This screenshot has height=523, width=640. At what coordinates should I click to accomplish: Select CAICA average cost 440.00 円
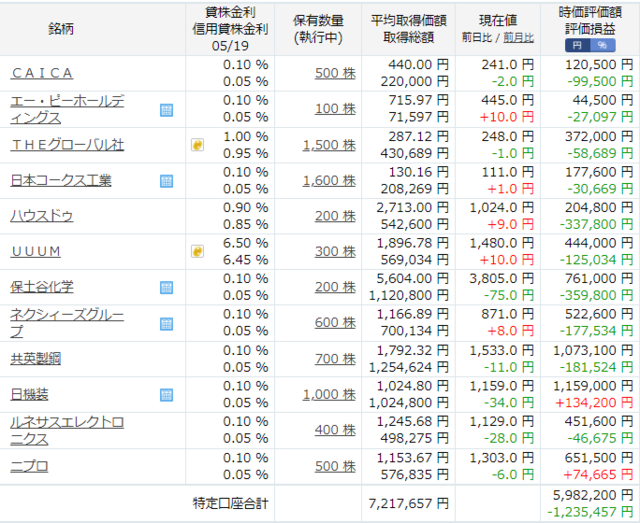click(x=418, y=65)
